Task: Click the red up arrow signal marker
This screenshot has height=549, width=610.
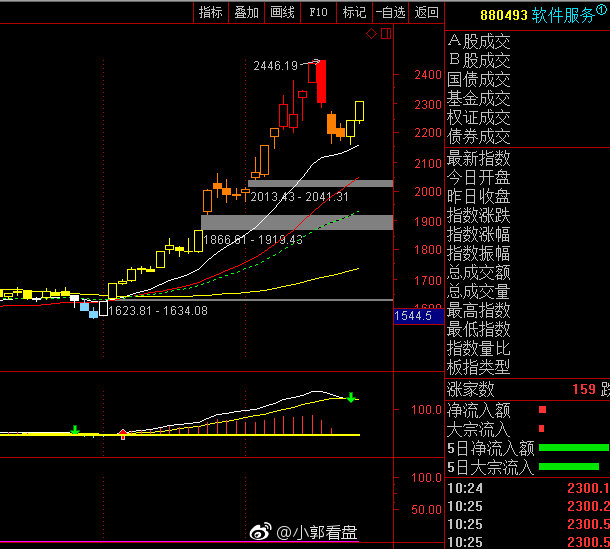Action: tap(123, 434)
